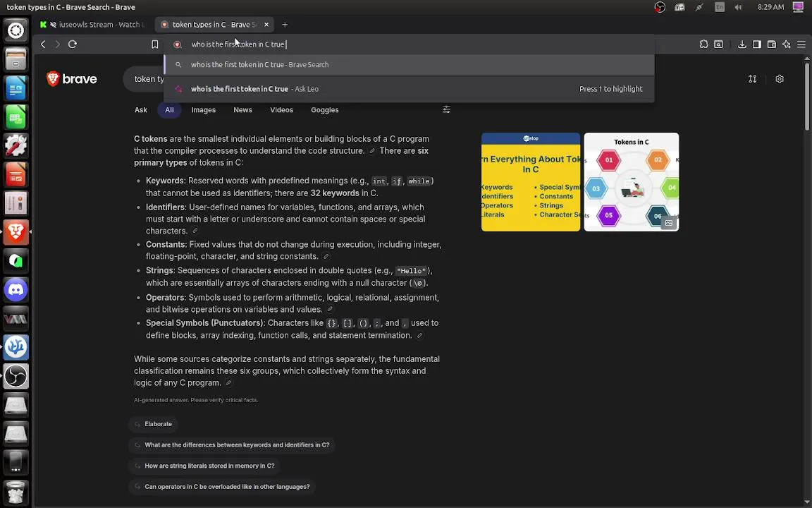
Task: Open Leo AI sparkle icon
Action: 787,44
